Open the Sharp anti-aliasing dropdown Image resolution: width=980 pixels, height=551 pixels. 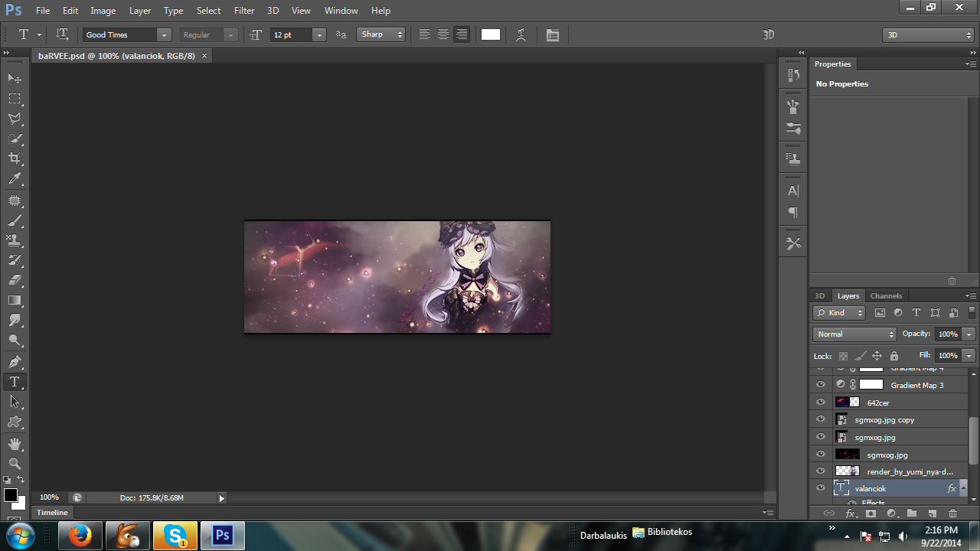(381, 34)
